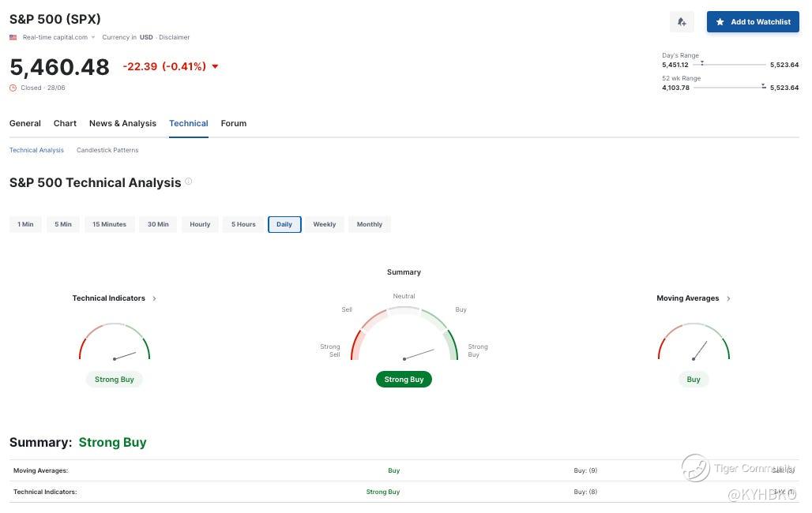Open the Candlestick Patterns sub-tab

(x=107, y=150)
